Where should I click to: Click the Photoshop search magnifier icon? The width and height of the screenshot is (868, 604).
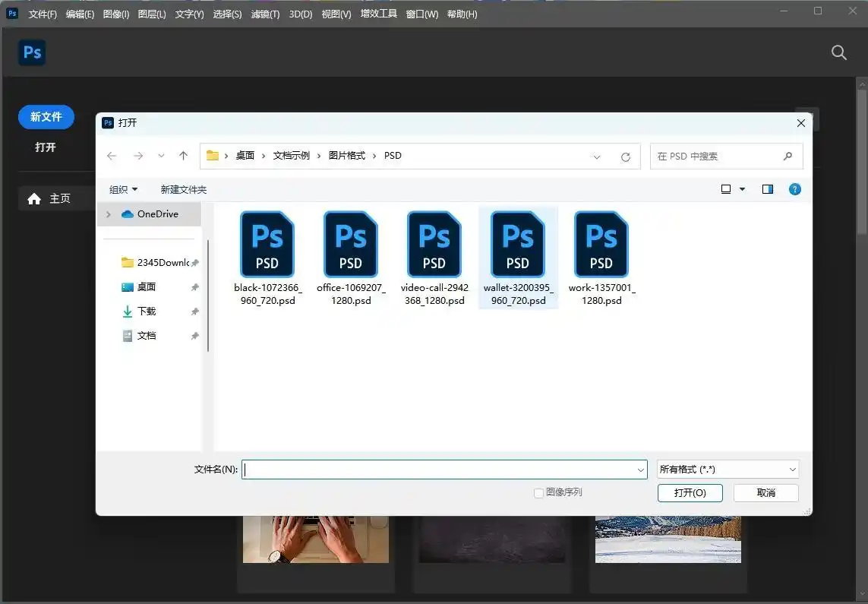click(839, 52)
